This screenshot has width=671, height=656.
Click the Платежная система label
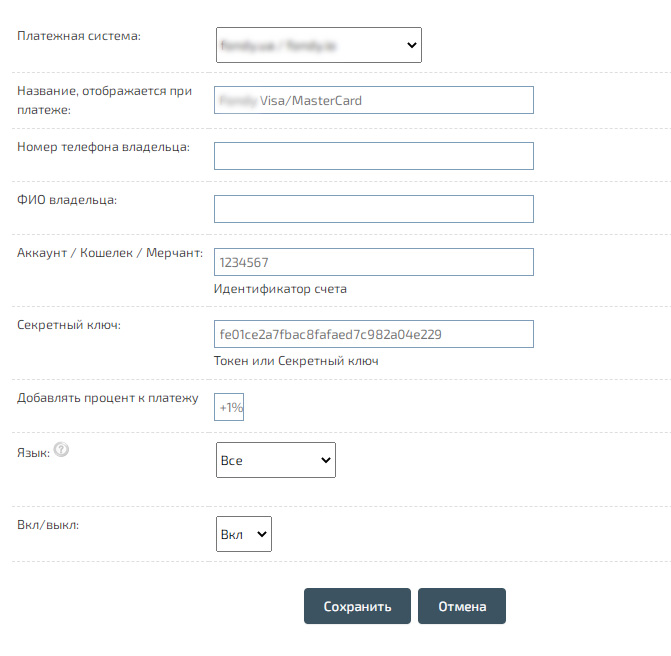coord(79,36)
